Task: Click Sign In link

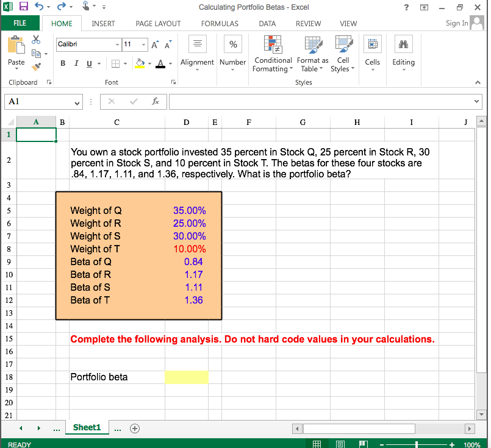Action: 457,23
